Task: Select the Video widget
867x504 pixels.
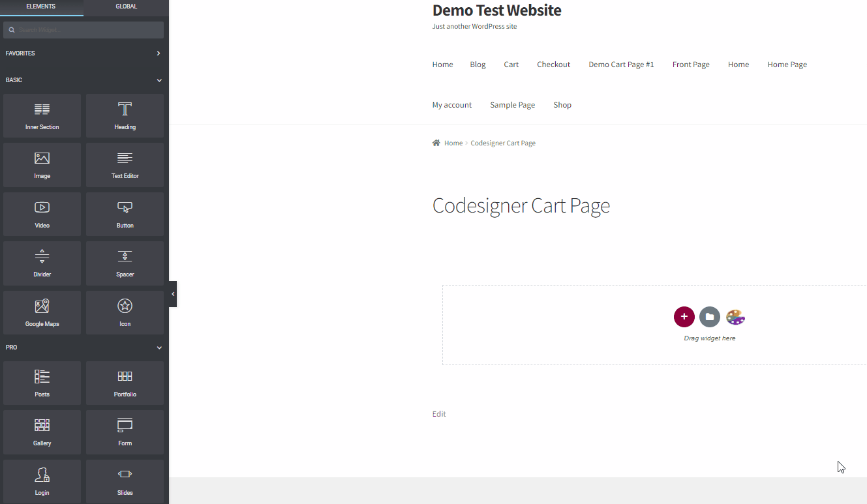Action: click(x=42, y=214)
